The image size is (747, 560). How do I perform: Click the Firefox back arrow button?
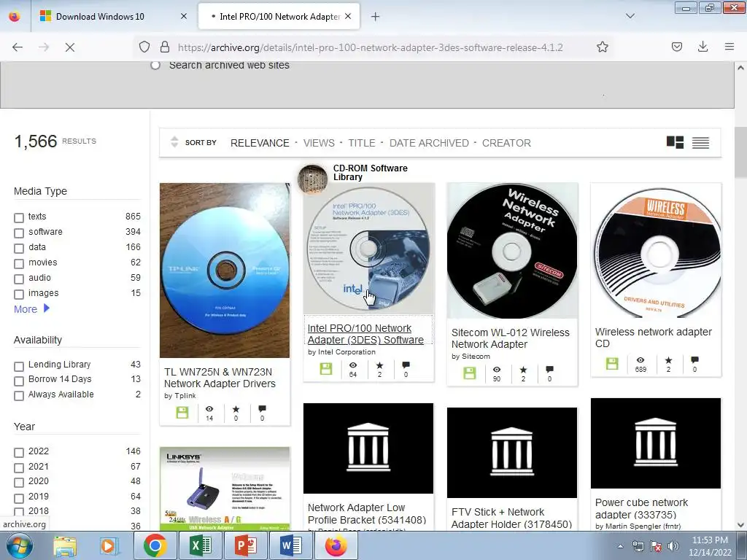[18, 47]
